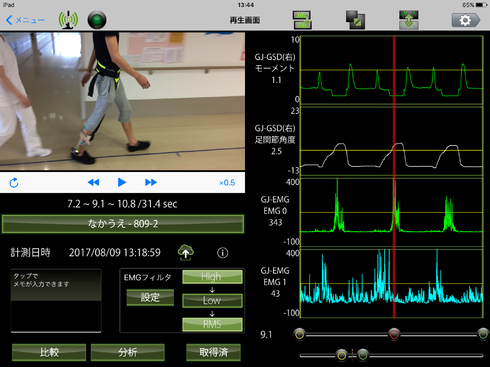Toggle the High EMG filter
The image size is (490, 367).
(x=212, y=277)
